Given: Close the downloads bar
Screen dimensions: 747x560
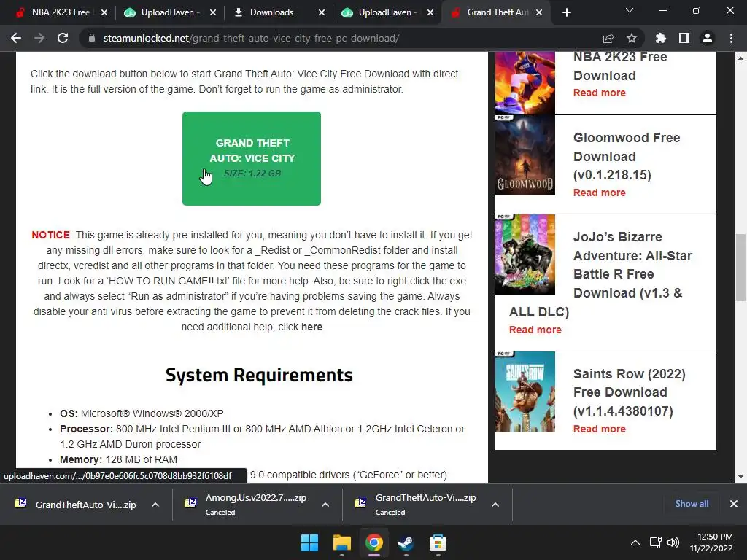Looking at the screenshot, I should [x=734, y=504].
